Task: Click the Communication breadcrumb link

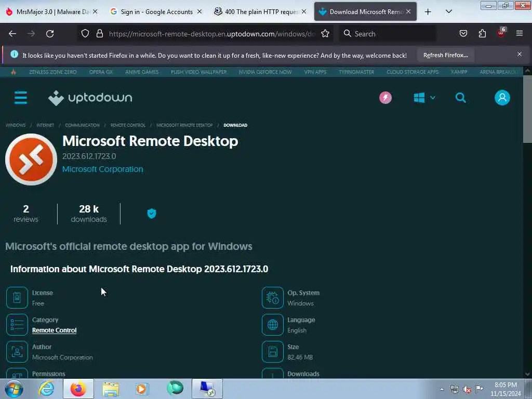Action: pos(82,125)
